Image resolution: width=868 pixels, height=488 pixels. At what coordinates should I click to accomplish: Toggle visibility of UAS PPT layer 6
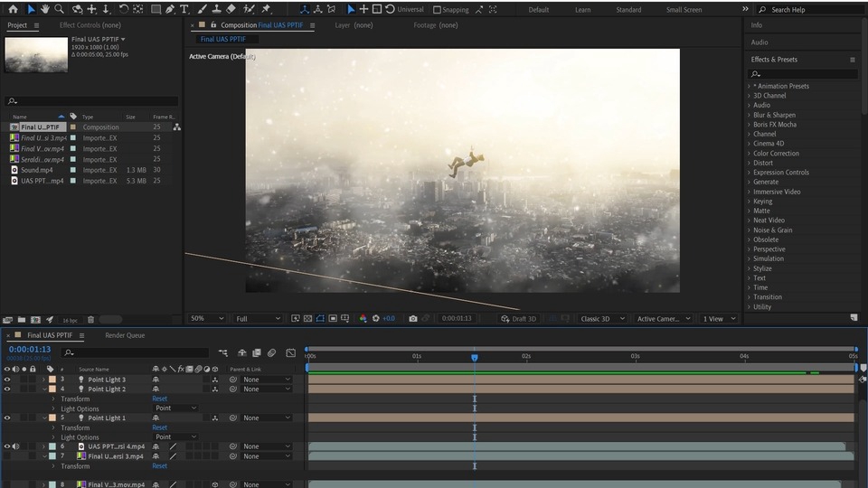(7, 446)
